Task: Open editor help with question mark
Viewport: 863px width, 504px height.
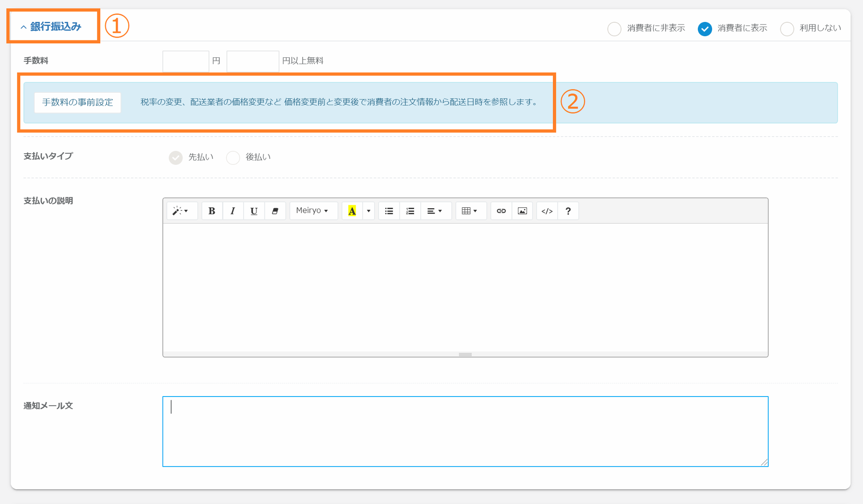Action: point(568,211)
